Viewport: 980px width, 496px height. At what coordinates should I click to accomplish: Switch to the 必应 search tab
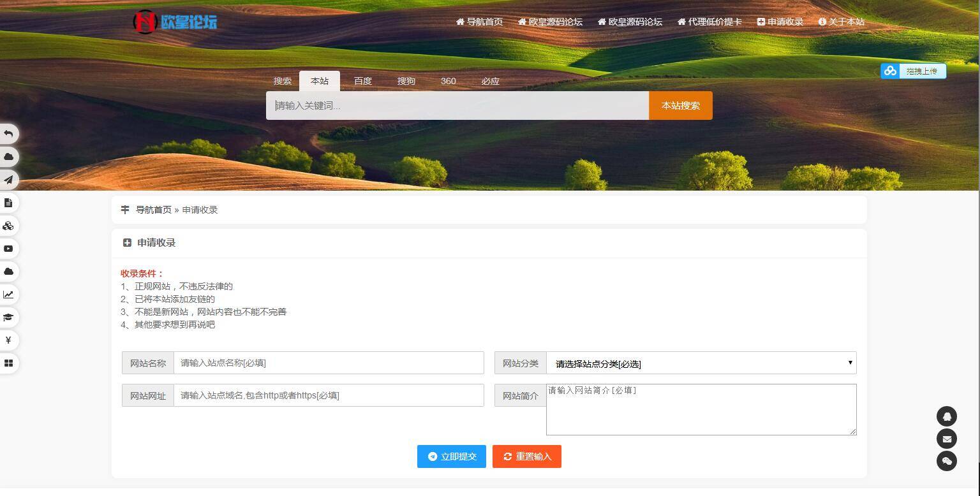click(490, 81)
